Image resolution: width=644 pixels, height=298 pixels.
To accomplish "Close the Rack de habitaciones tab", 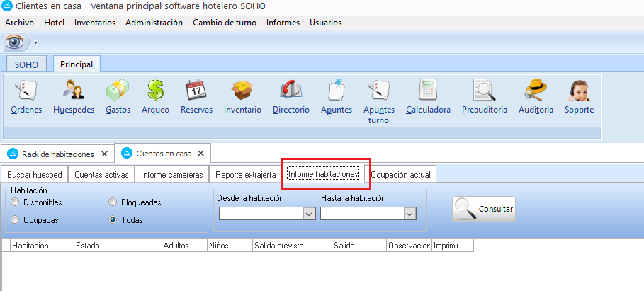I will click(x=104, y=154).
